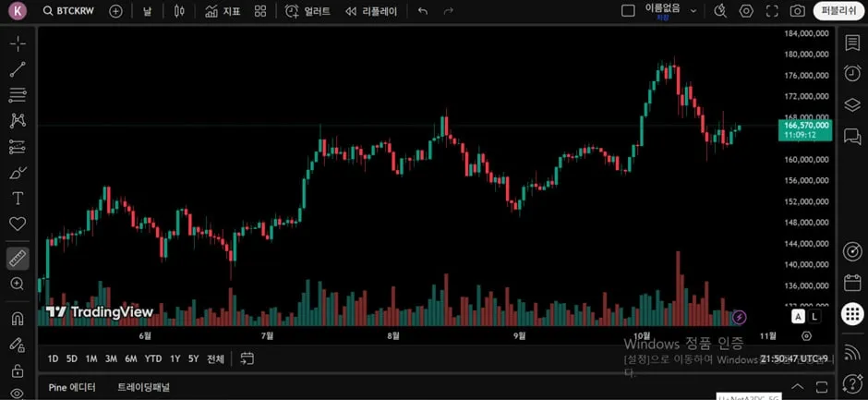This screenshot has width=868, height=400.
Task: Set time range to 1Y
Action: (x=175, y=359)
